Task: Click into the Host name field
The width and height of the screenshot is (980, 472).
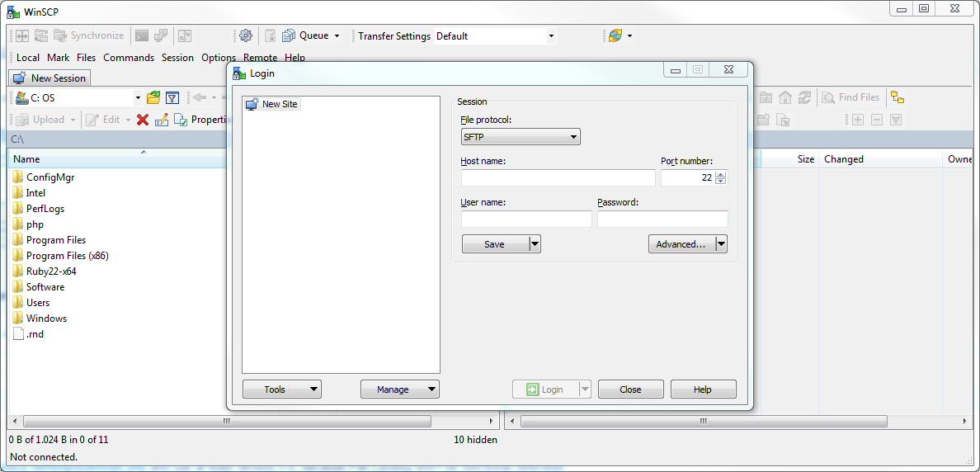Action: coord(558,177)
